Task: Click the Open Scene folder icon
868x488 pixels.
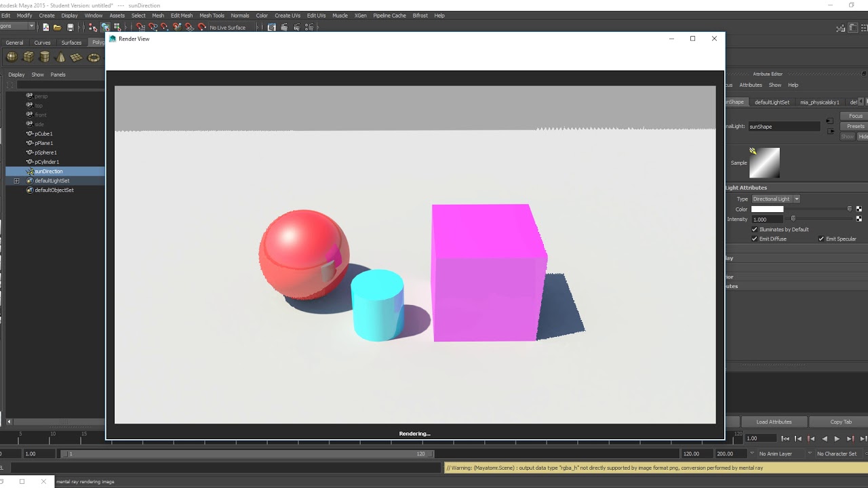Action: pos(58,27)
